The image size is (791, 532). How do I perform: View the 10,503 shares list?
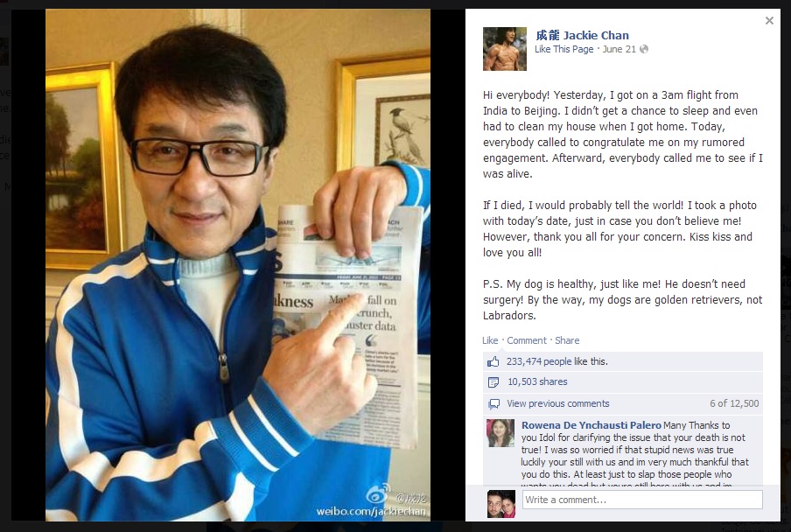[x=537, y=381]
